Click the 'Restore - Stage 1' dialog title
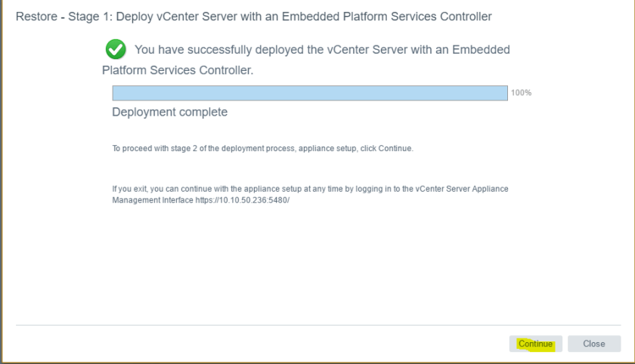The width and height of the screenshot is (635, 364). click(x=253, y=17)
